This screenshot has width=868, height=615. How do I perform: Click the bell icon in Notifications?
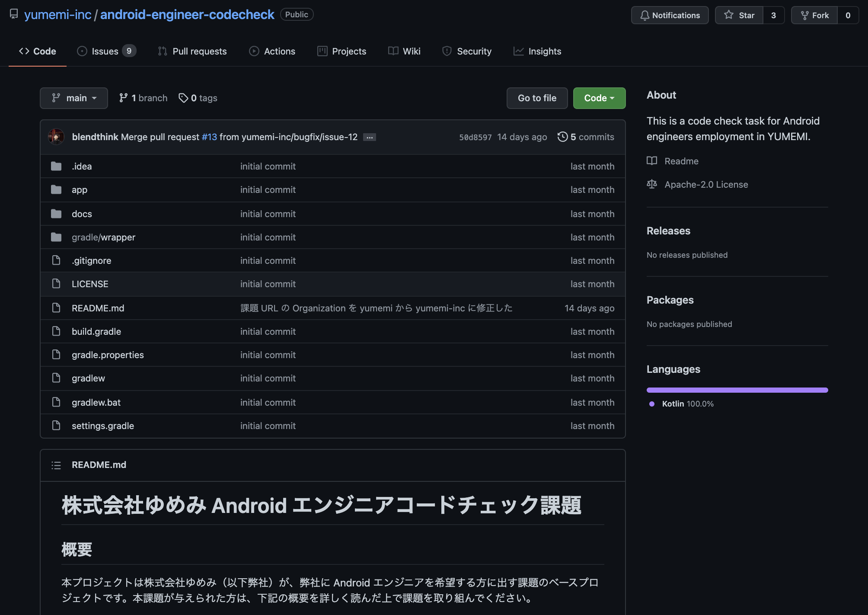tap(645, 15)
